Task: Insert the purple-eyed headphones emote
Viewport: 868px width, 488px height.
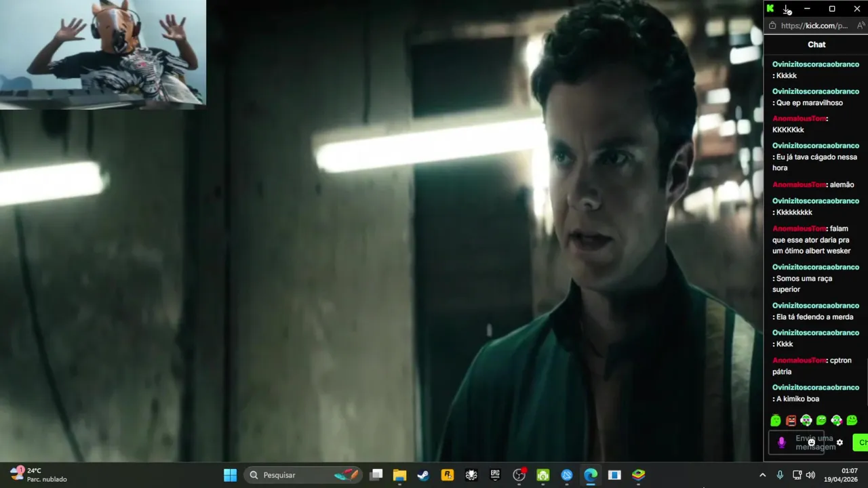Action: 806,420
